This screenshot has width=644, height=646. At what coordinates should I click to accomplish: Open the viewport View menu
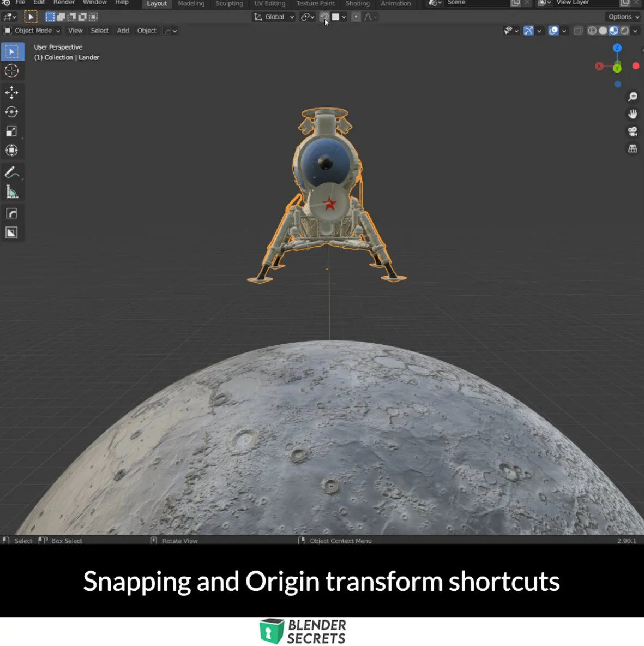point(75,31)
